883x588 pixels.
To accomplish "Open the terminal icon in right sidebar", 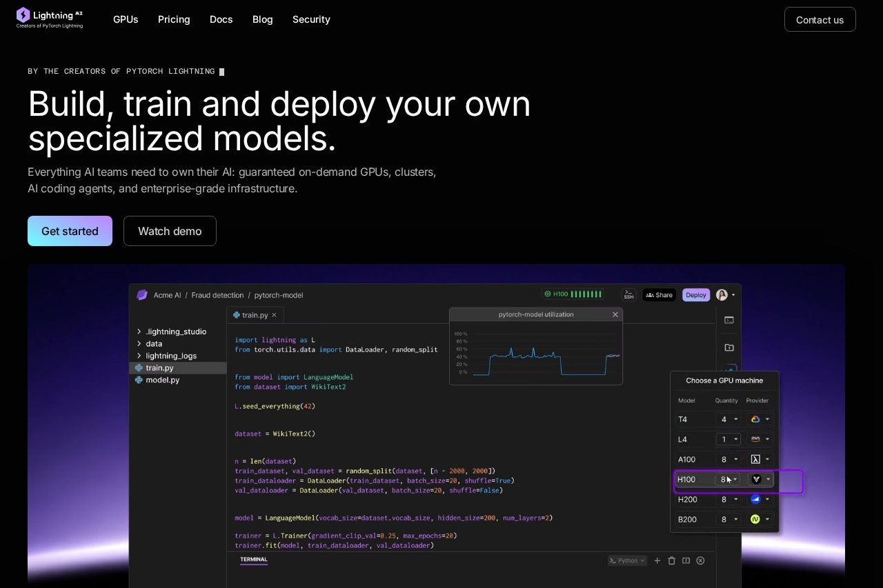I will 728,320.
